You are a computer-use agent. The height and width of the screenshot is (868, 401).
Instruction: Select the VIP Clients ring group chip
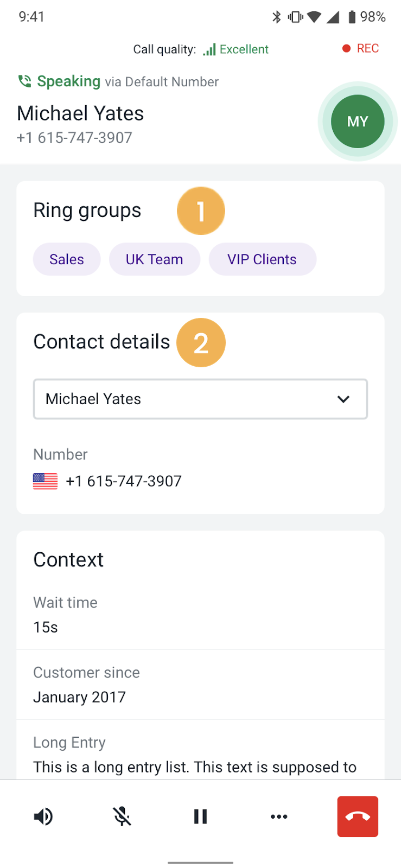pos(262,259)
